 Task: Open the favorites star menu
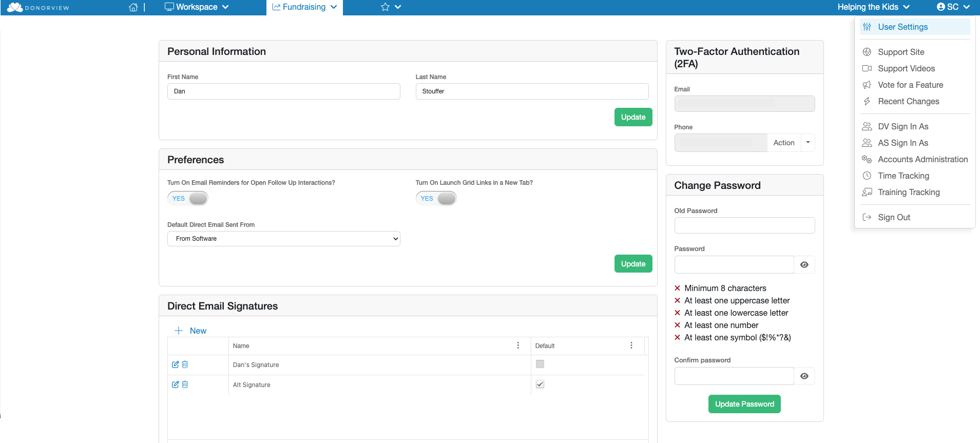[x=391, y=7]
